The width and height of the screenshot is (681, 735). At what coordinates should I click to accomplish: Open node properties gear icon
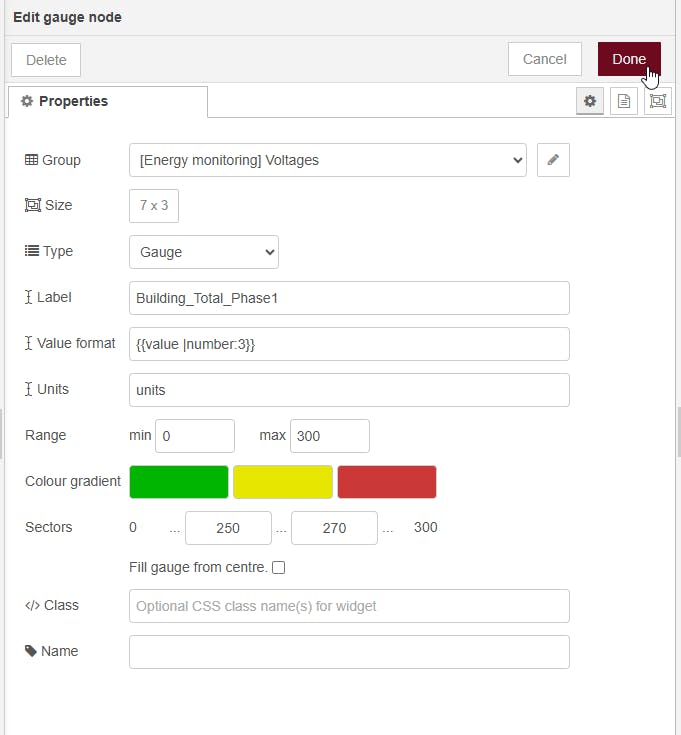pos(590,101)
